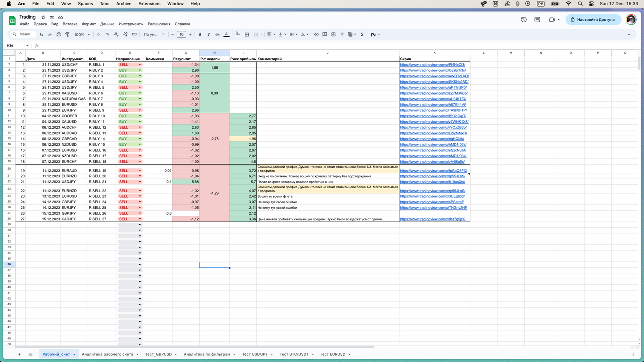Switch to Тест USD/JPY tab
Viewport: 644px width, 362px height.
pos(255,354)
